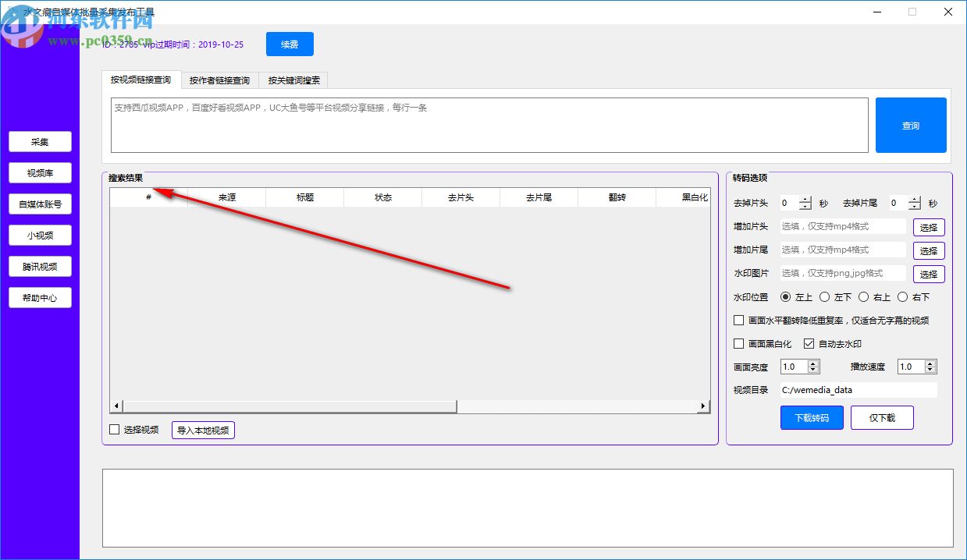This screenshot has width=967, height=560.
Task: Enable 画面水平翻转 checkbox
Action: [739, 320]
